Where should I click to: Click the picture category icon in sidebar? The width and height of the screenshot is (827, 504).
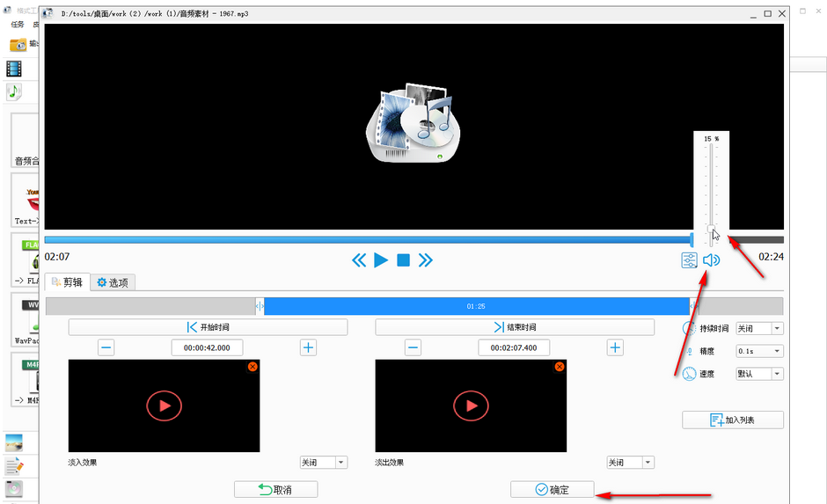pyautogui.click(x=14, y=442)
